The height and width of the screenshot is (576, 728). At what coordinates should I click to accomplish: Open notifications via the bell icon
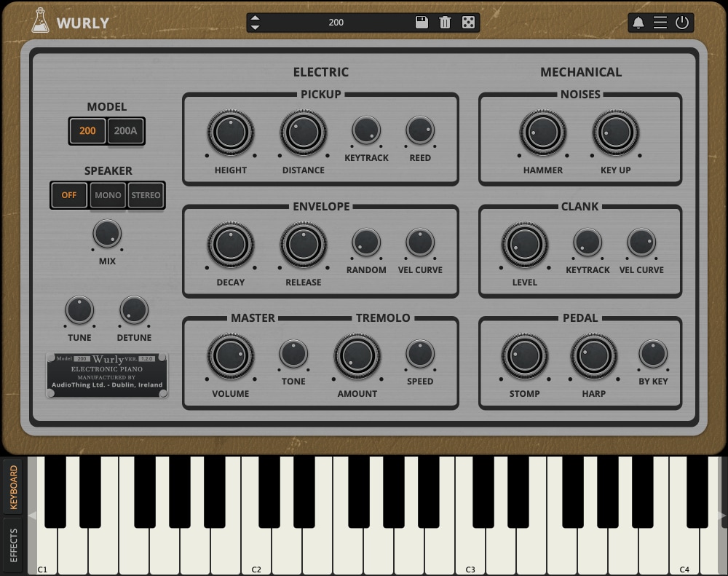coord(638,23)
